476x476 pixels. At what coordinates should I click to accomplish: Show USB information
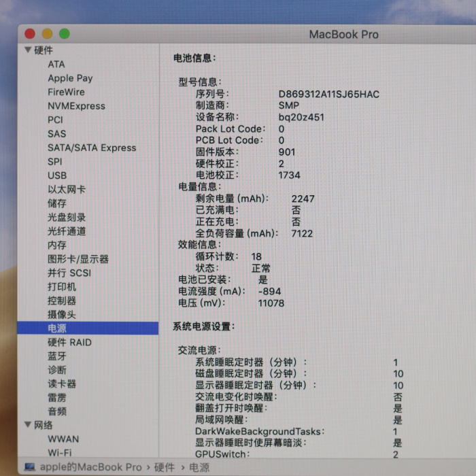[57, 175]
